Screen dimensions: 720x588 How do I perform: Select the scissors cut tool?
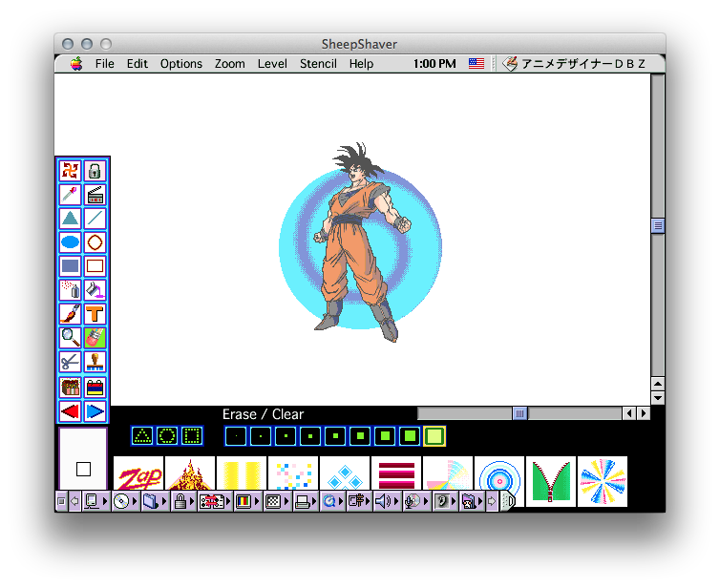click(70, 362)
